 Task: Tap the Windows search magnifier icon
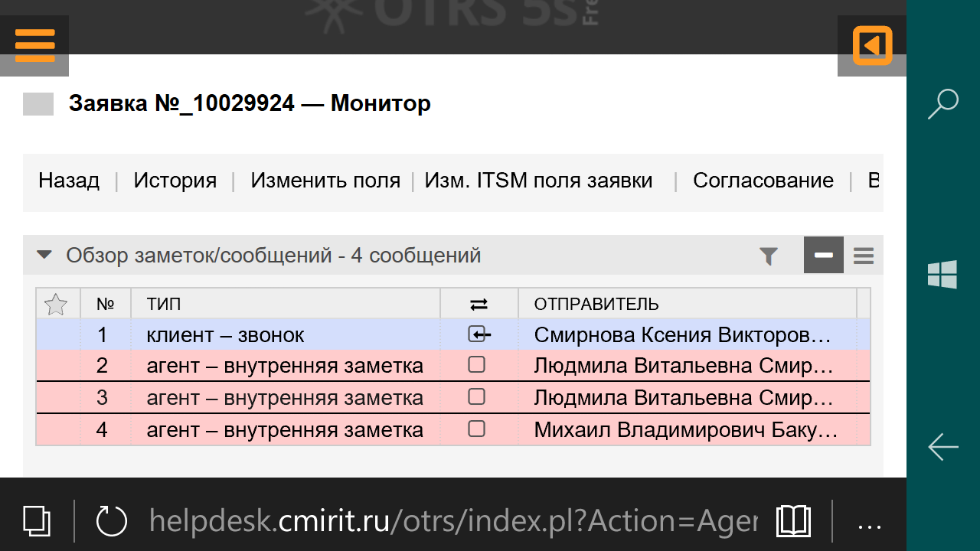[x=943, y=104]
